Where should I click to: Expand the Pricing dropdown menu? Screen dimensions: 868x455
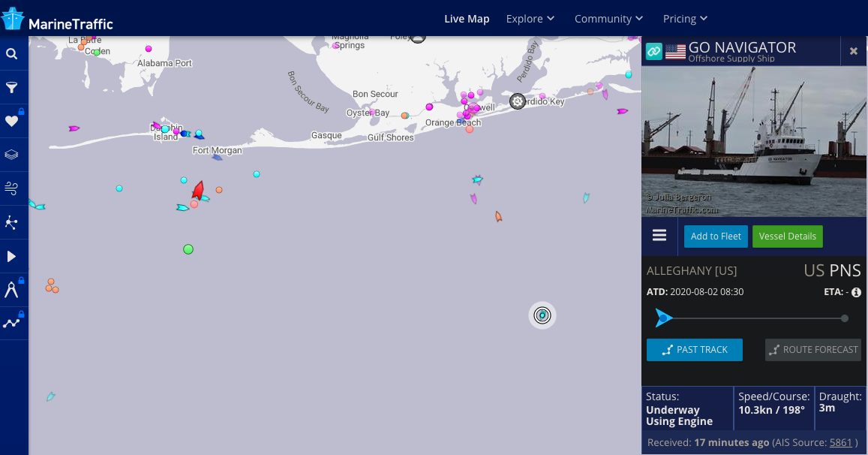685,19
